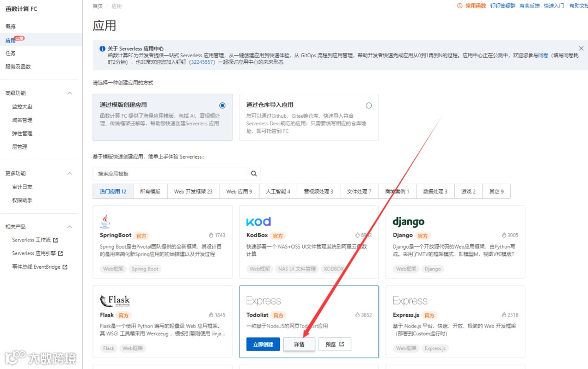Collapse the 相关产品 section
The height and width of the screenshot is (369, 588).
[x=70, y=227]
